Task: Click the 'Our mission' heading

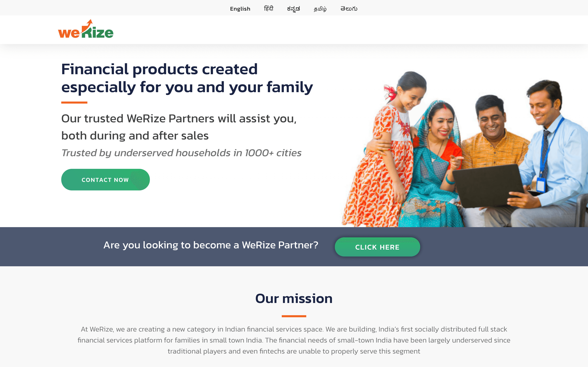Action: (x=294, y=298)
